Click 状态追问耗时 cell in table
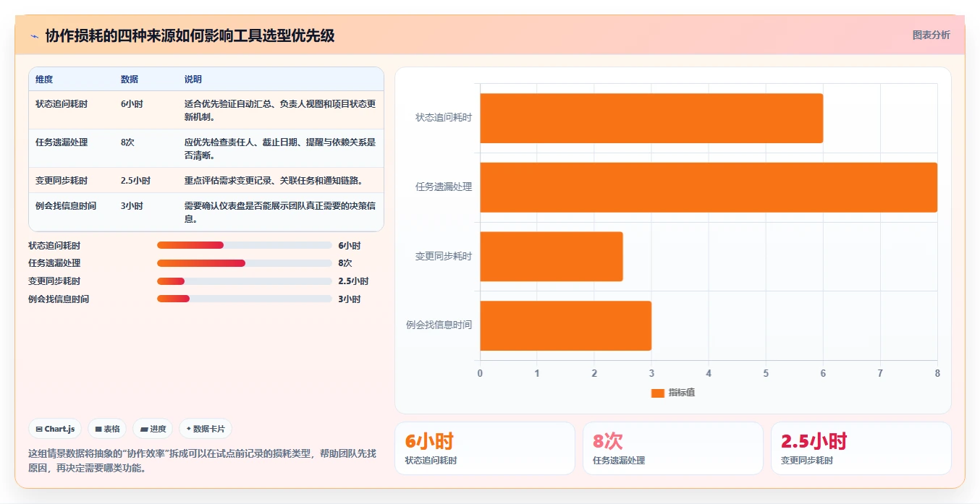The width and height of the screenshot is (980, 504). coord(62,104)
